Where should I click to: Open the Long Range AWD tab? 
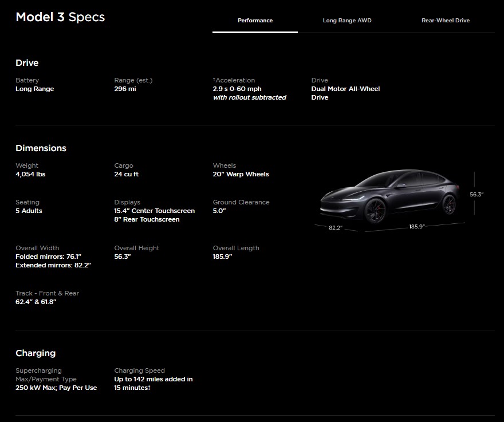point(347,21)
